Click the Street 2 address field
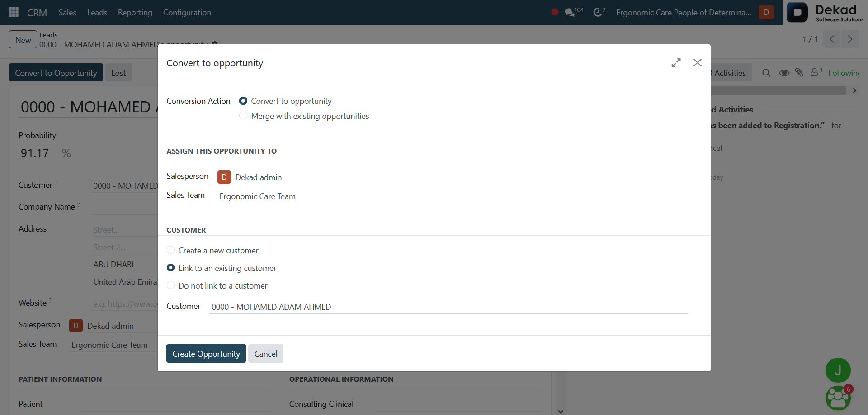Viewport: 868px width, 415px height. click(125, 247)
